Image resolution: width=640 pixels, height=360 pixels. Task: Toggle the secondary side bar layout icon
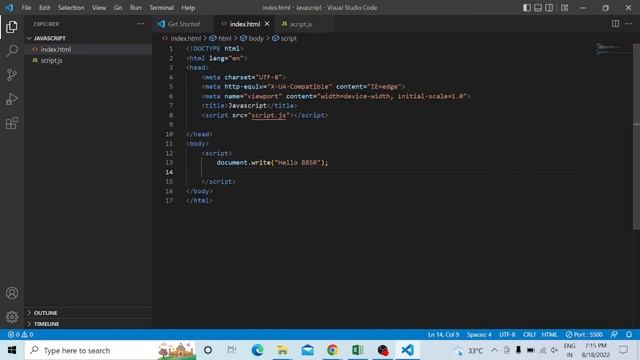549,8
